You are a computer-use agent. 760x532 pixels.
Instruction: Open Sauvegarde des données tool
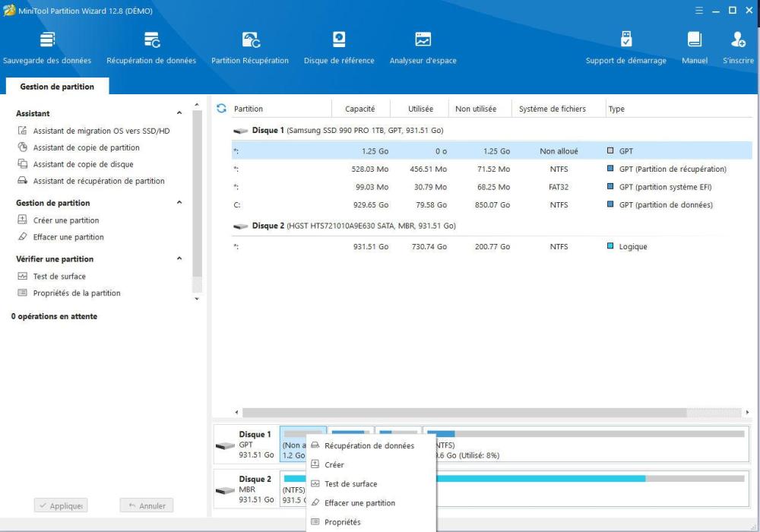[47, 48]
